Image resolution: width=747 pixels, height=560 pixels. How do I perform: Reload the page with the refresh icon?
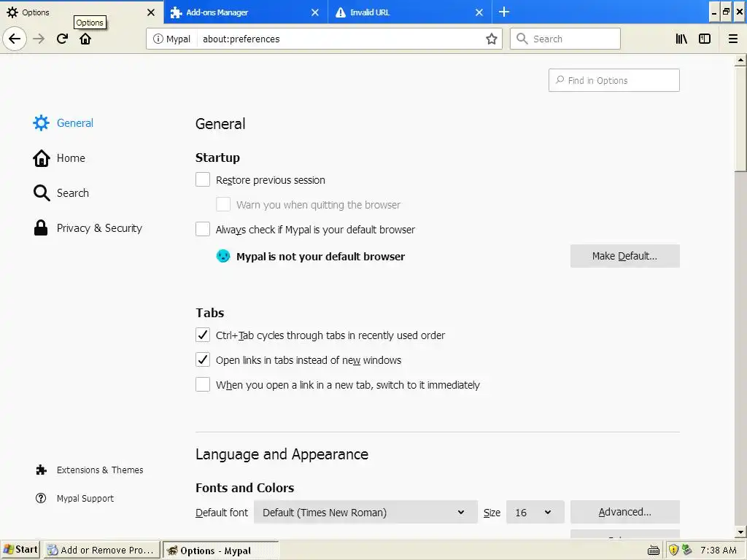pyautogui.click(x=63, y=39)
